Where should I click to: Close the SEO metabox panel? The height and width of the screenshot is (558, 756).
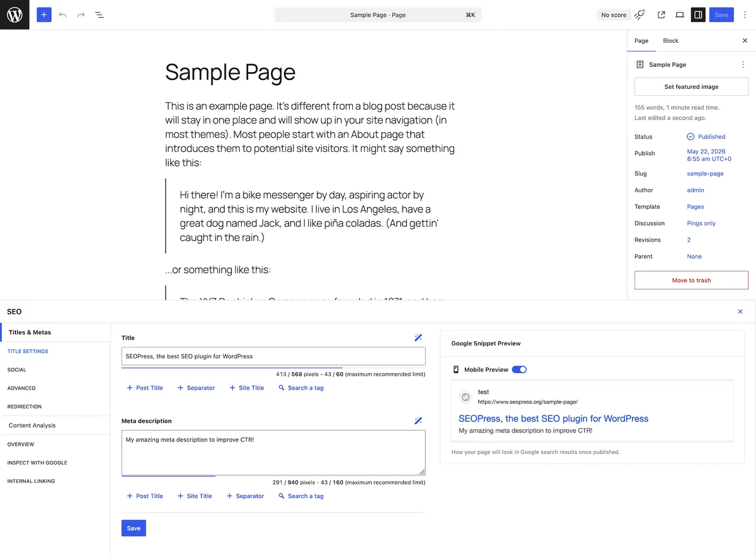click(x=740, y=311)
